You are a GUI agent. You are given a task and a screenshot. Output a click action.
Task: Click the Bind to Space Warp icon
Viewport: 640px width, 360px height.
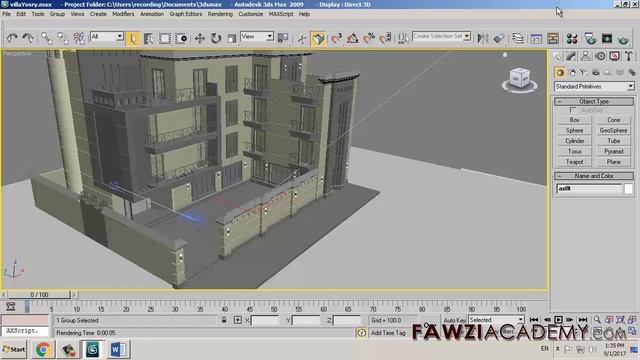[79, 38]
